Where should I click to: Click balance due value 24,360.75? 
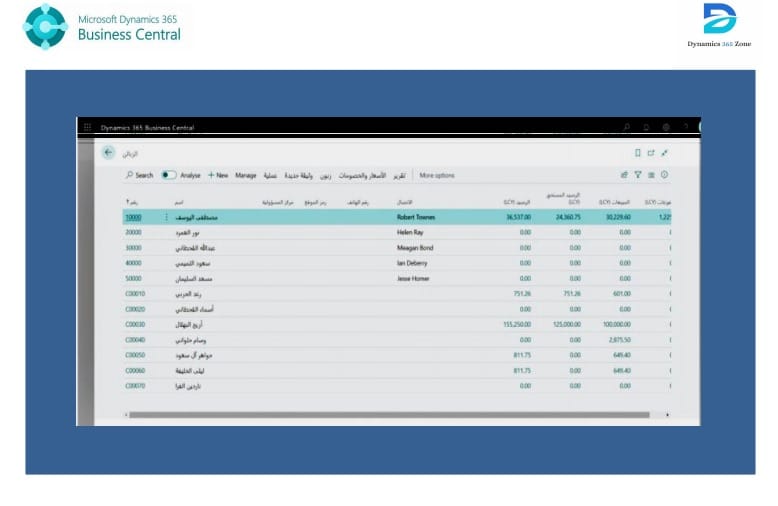click(568, 217)
